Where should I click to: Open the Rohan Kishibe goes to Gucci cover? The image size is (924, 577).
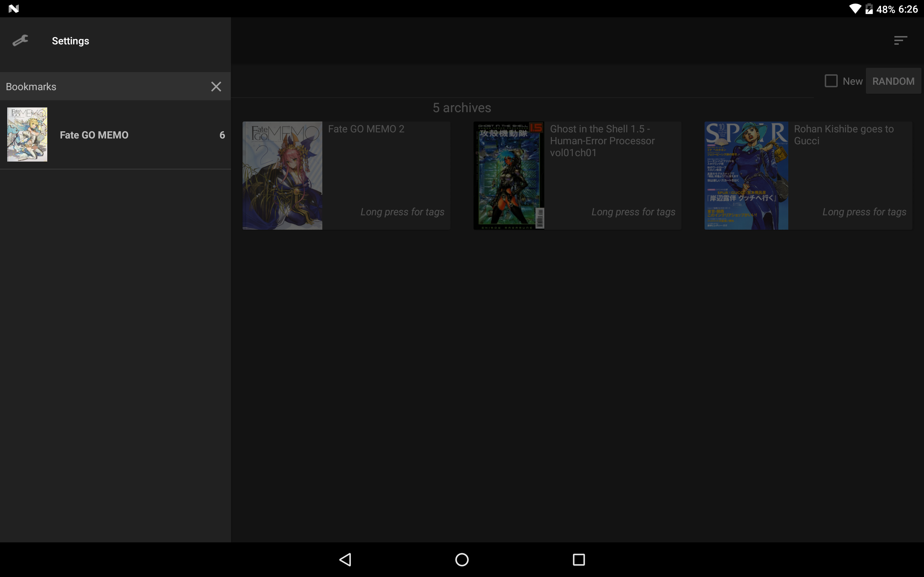[746, 176]
